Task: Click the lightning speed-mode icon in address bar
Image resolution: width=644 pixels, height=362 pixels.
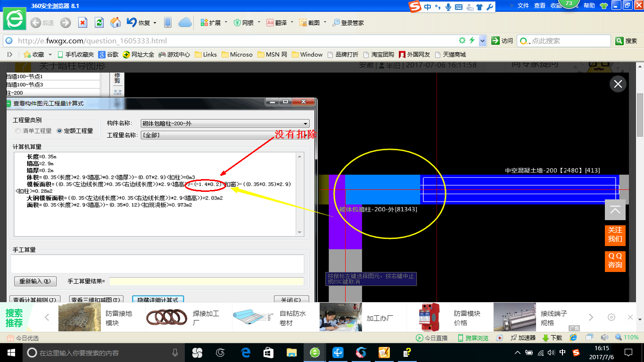Action: click(x=471, y=41)
